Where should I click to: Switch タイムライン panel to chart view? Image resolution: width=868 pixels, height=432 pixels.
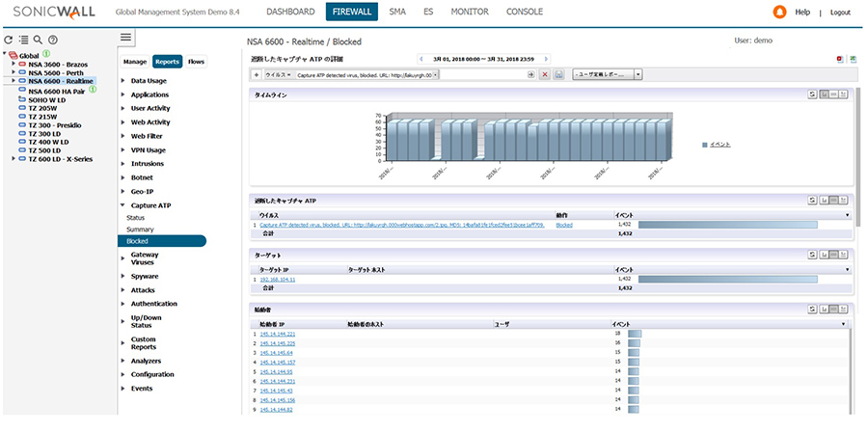[x=824, y=94]
